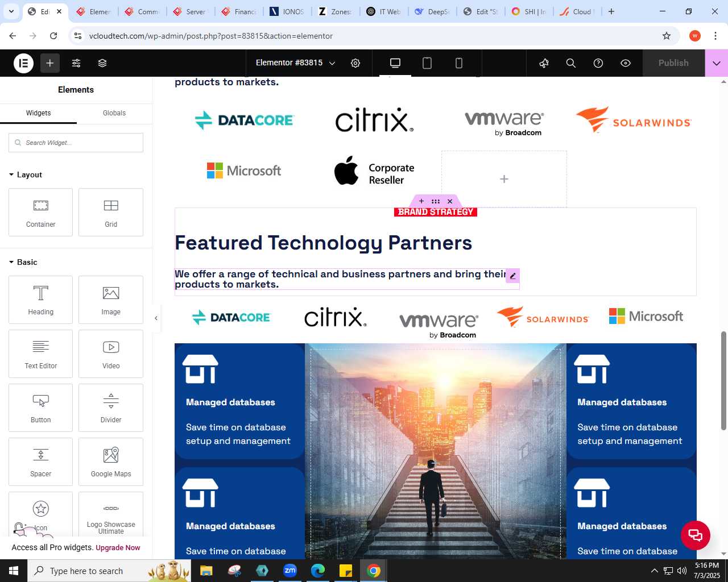The image size is (728, 582).
Task: Switch to the Widgets tab
Action: pyautogui.click(x=38, y=113)
